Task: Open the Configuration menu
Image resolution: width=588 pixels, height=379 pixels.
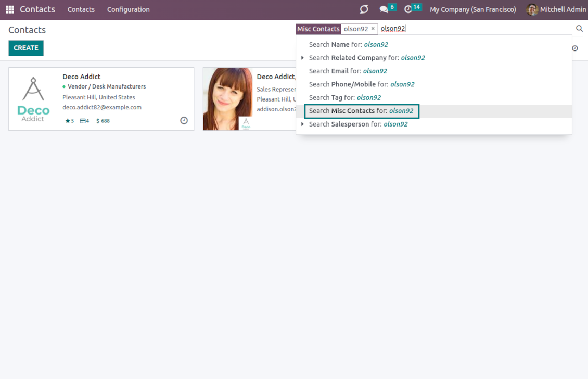Action: [x=128, y=9]
